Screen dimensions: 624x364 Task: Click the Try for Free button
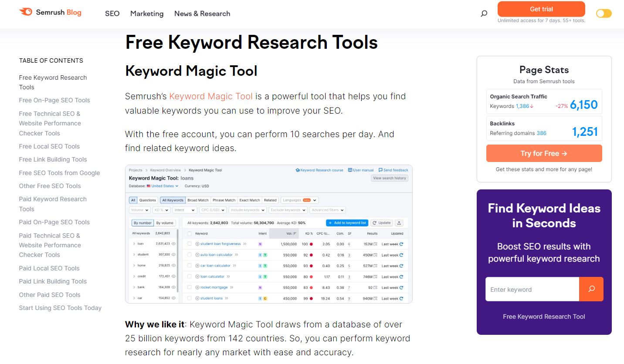544,153
